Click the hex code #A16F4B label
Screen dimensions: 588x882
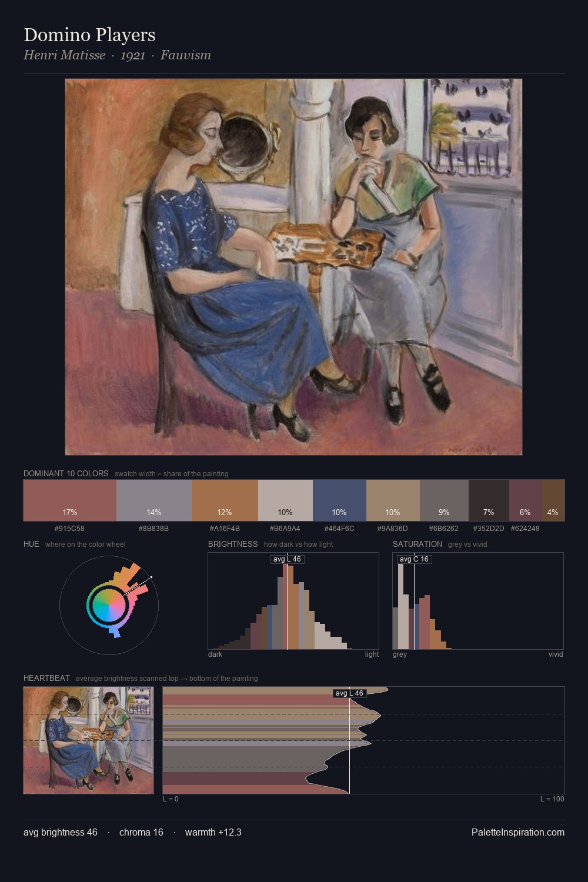point(225,528)
